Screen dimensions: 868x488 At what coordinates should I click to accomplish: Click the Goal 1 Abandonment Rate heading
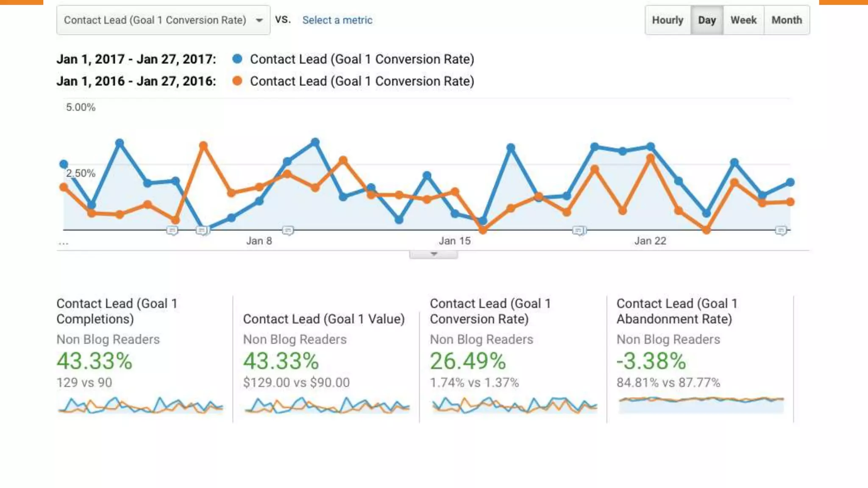[x=677, y=311]
